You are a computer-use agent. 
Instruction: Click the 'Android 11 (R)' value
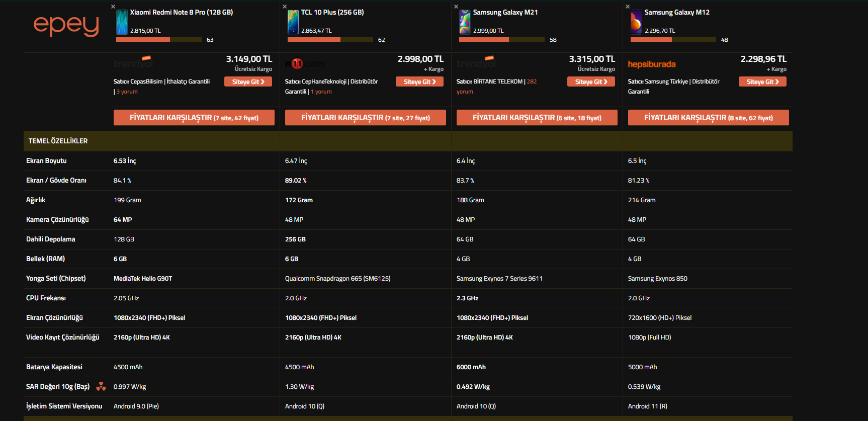(x=648, y=406)
